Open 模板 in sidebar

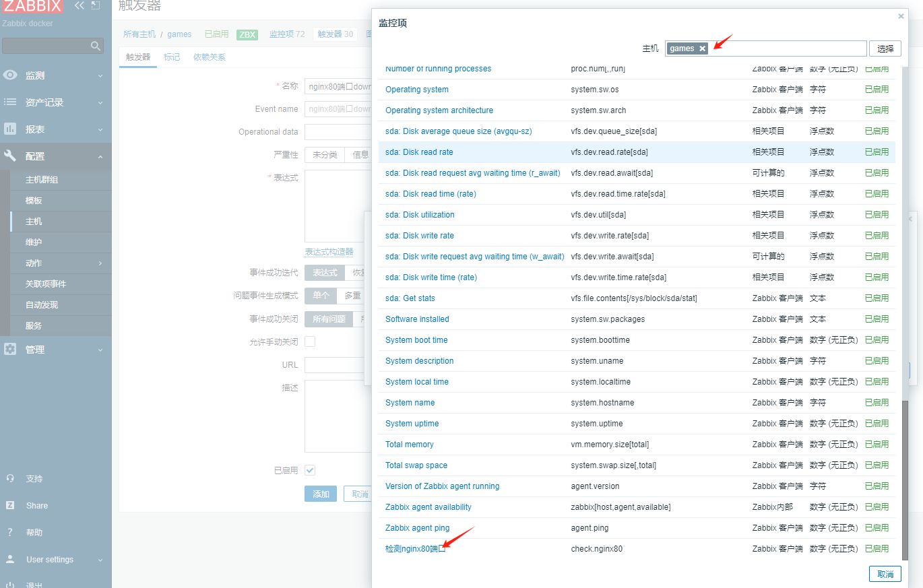click(34, 201)
